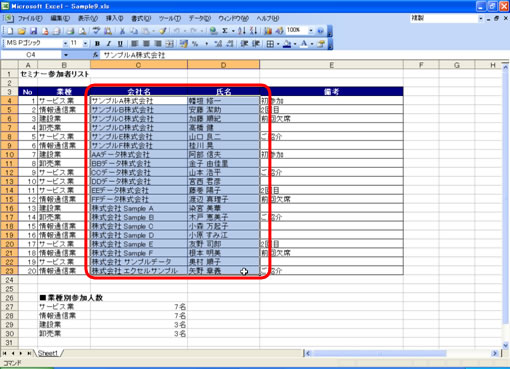Select column E header
This screenshot has height=369, width=510.
pyautogui.click(x=331, y=65)
